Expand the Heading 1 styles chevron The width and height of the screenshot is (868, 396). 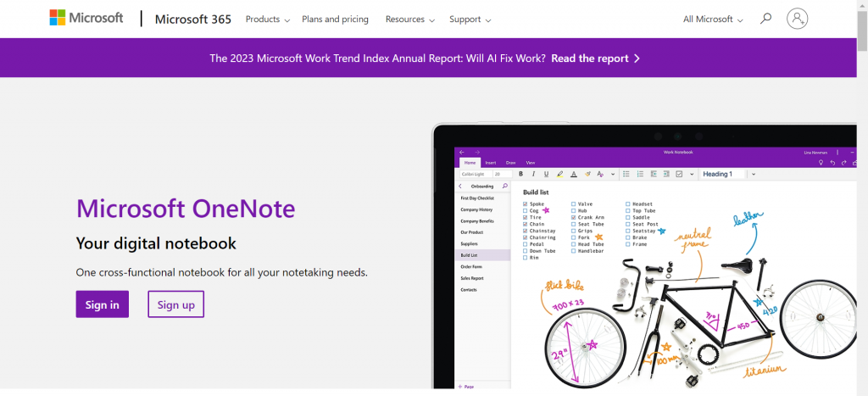[754, 174]
